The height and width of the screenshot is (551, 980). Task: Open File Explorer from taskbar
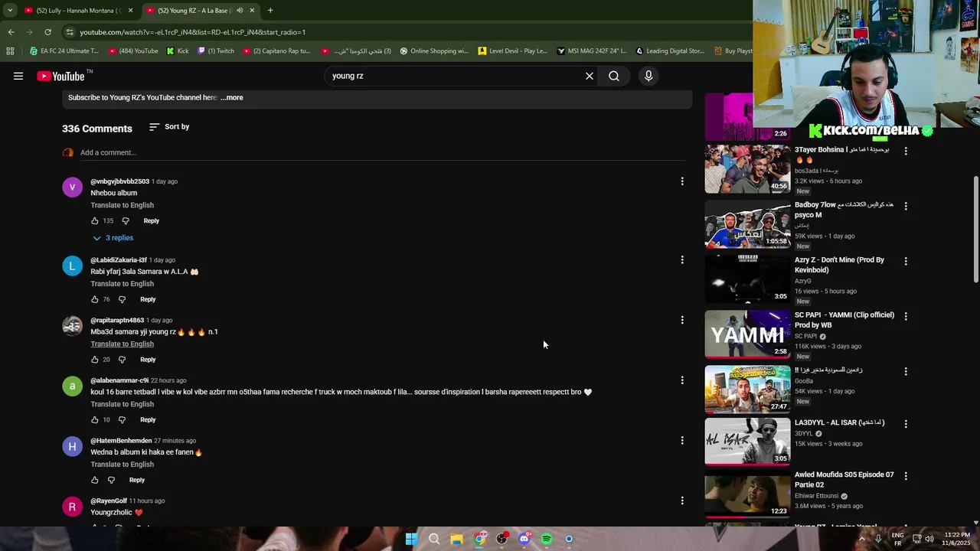[456, 539]
